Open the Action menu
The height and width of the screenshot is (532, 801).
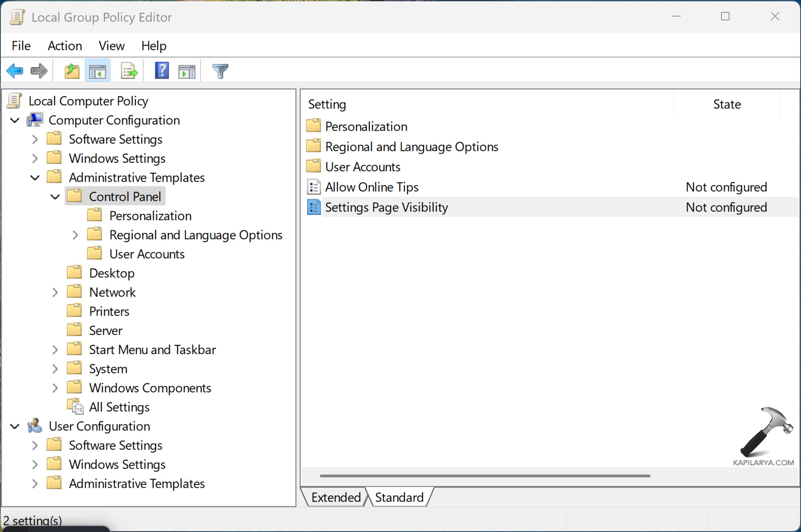tap(65, 45)
